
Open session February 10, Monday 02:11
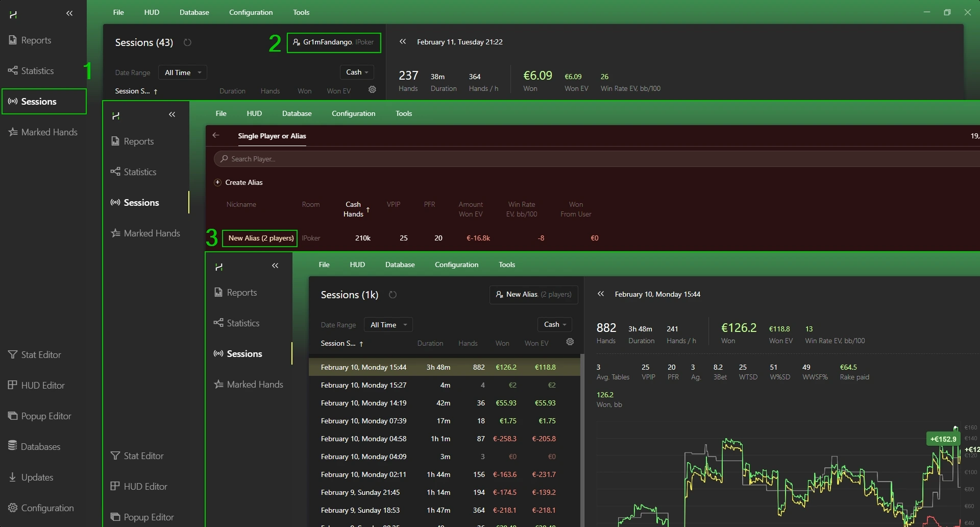363,474
